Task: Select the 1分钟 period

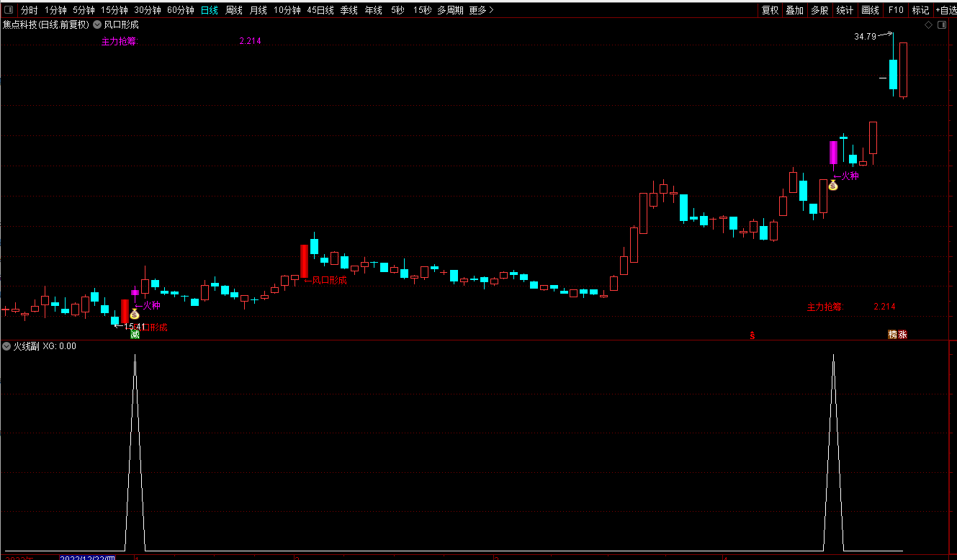Action: tap(55, 10)
